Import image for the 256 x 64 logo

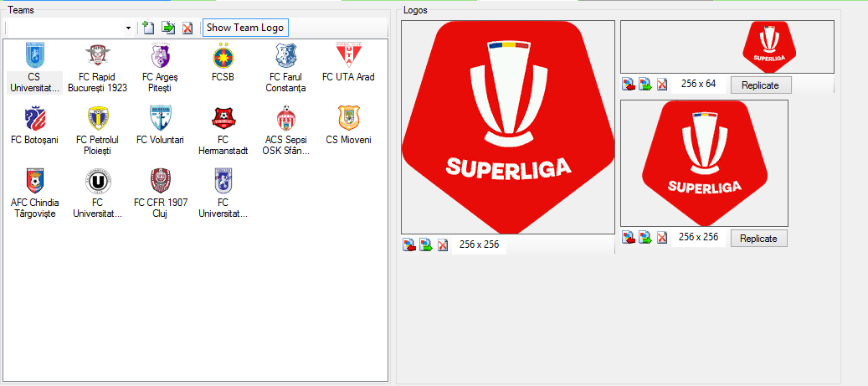click(629, 85)
